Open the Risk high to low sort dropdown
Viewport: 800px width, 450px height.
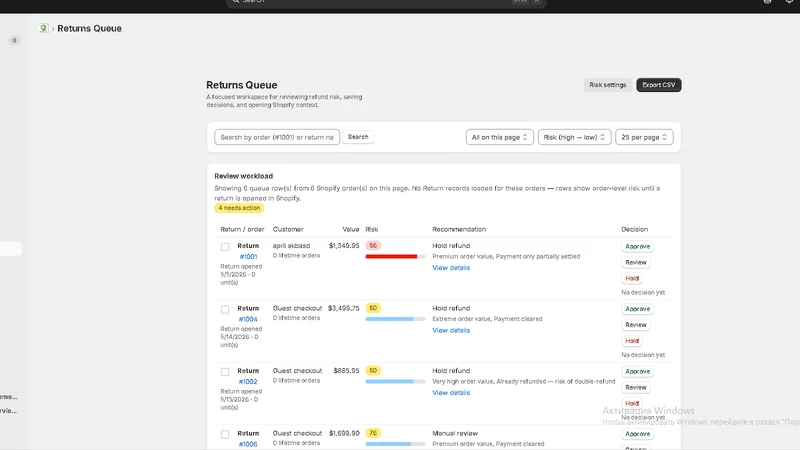[574, 137]
